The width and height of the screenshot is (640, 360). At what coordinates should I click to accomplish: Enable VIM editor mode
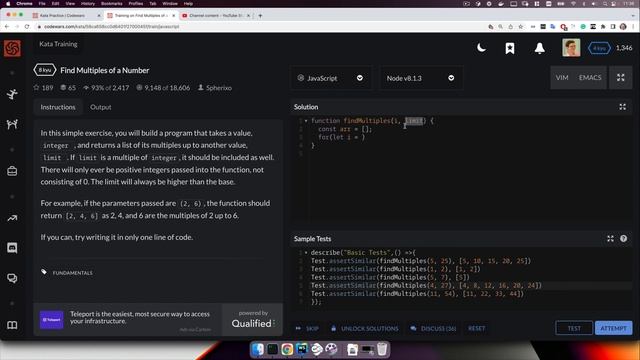pos(562,78)
